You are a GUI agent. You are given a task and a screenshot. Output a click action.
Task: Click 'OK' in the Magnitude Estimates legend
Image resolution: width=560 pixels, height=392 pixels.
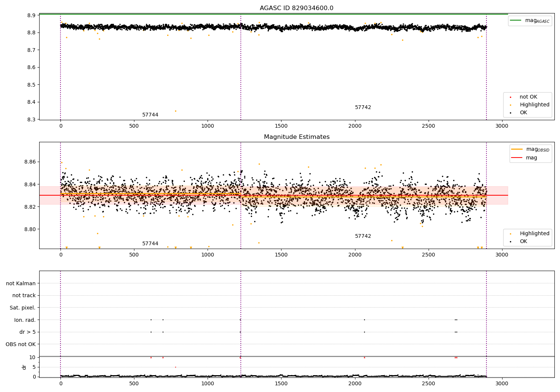click(523, 242)
